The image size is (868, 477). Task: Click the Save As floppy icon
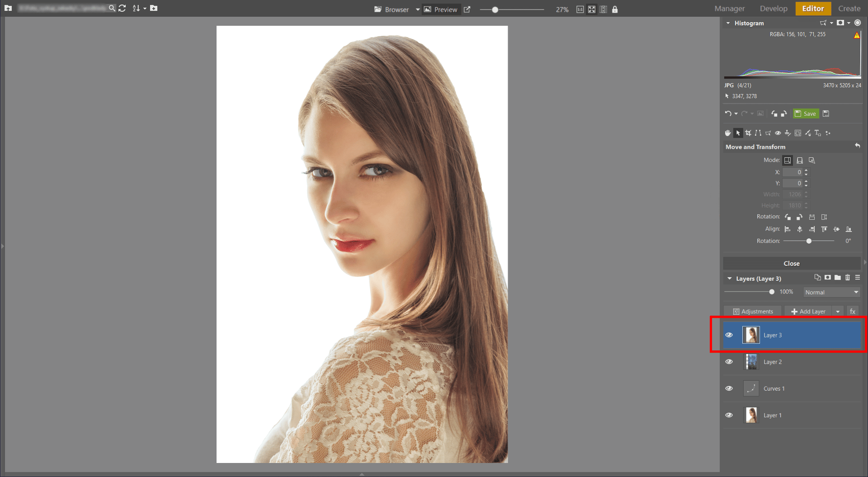coord(826,113)
